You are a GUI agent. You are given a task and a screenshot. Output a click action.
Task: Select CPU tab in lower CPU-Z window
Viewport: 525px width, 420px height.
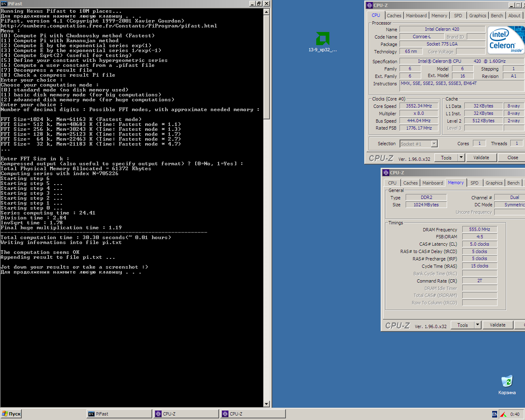coord(393,183)
